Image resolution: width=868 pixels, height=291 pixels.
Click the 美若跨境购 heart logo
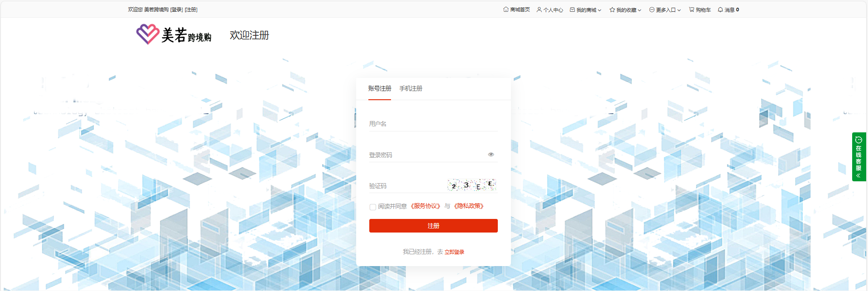148,34
